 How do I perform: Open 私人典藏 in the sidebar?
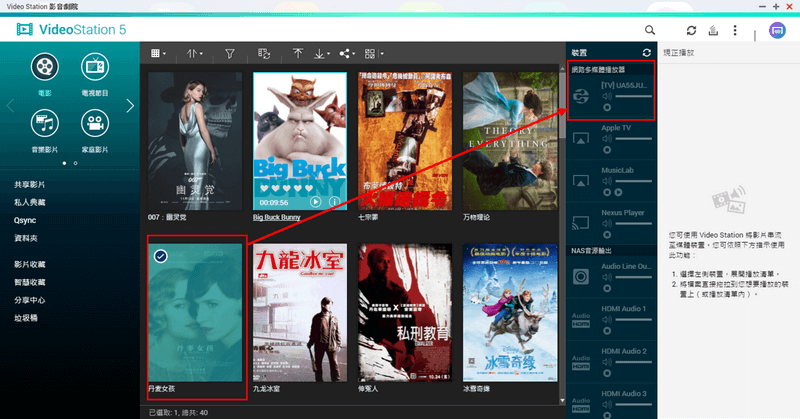click(x=30, y=203)
